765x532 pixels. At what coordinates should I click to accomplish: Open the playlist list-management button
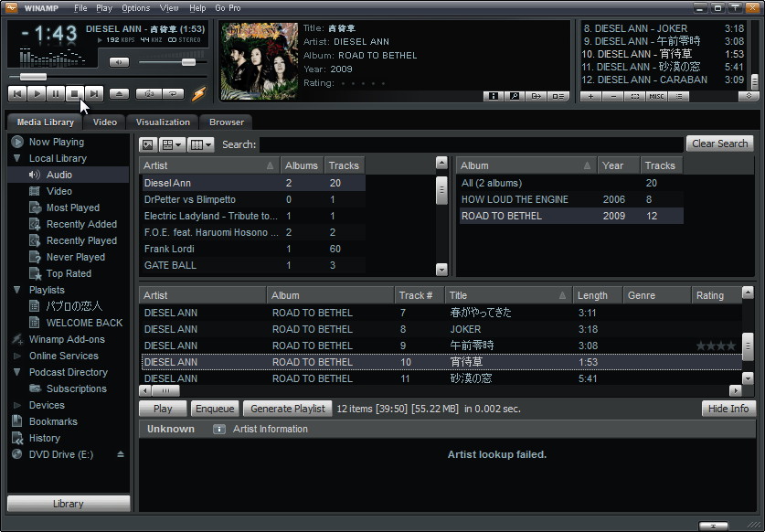(679, 97)
